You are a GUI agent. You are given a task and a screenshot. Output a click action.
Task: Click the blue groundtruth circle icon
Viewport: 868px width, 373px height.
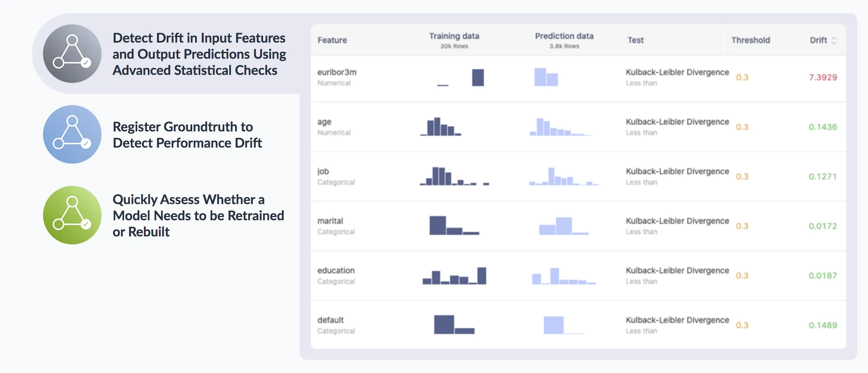72,134
